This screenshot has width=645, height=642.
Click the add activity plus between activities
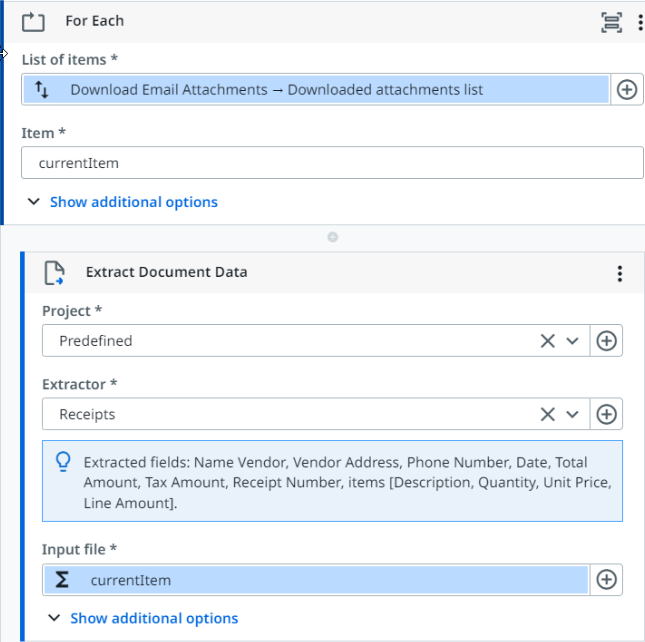(x=333, y=237)
